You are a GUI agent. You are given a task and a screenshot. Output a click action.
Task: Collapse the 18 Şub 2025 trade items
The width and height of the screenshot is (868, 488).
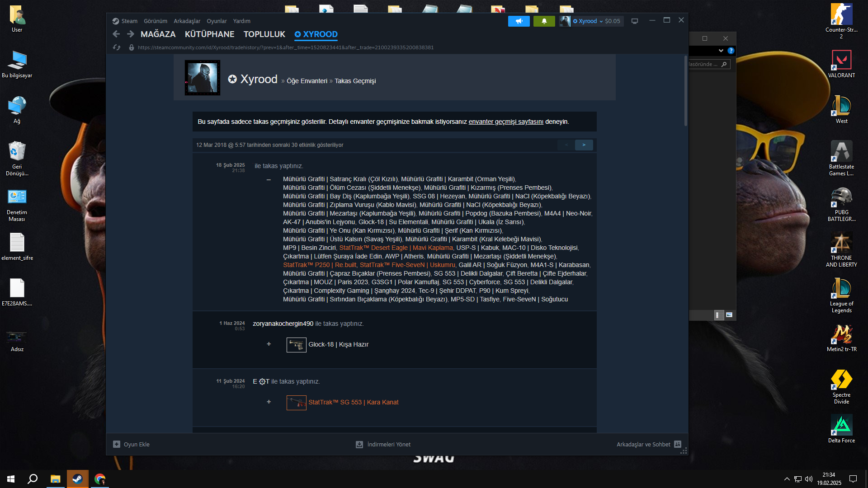point(269,179)
